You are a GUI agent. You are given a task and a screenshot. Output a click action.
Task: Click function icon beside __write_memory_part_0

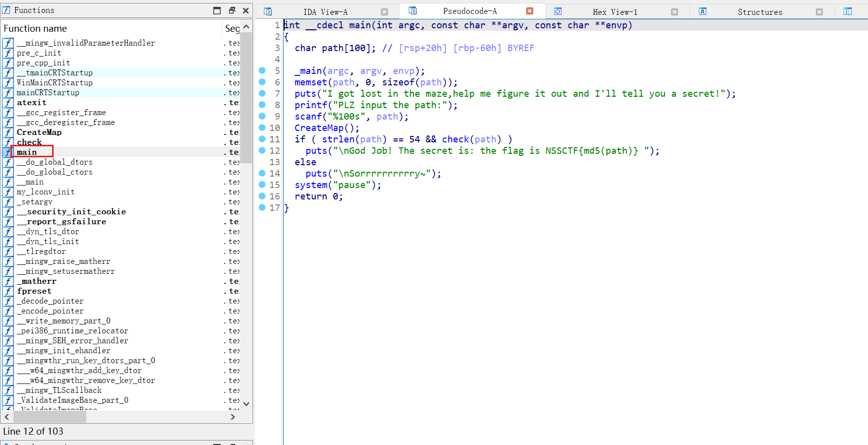(x=8, y=321)
